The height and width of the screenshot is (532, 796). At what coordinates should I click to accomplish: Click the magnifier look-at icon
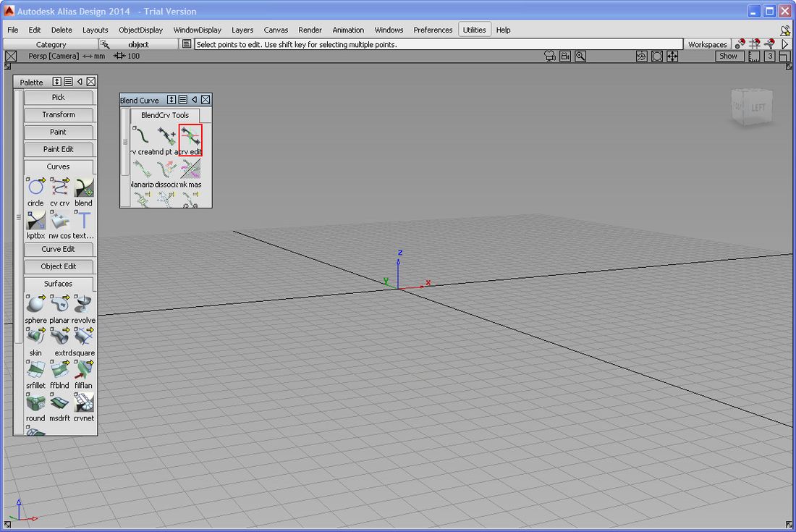[580, 56]
